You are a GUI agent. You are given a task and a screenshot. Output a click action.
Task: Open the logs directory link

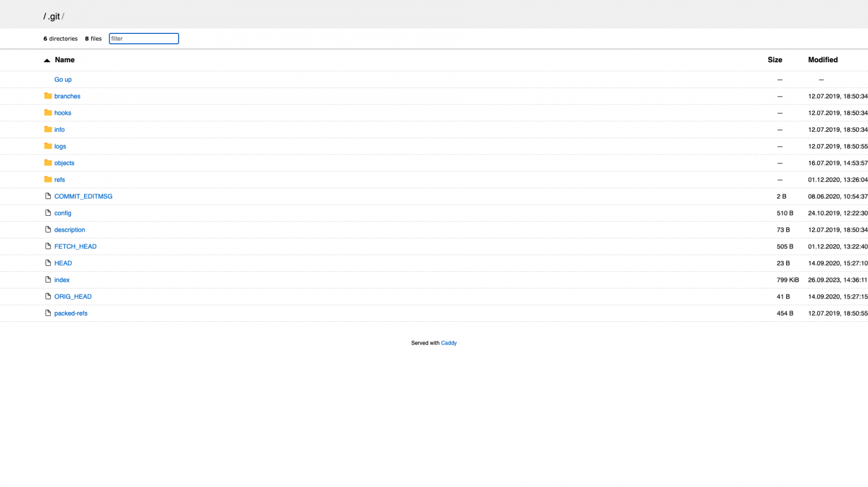click(60, 146)
